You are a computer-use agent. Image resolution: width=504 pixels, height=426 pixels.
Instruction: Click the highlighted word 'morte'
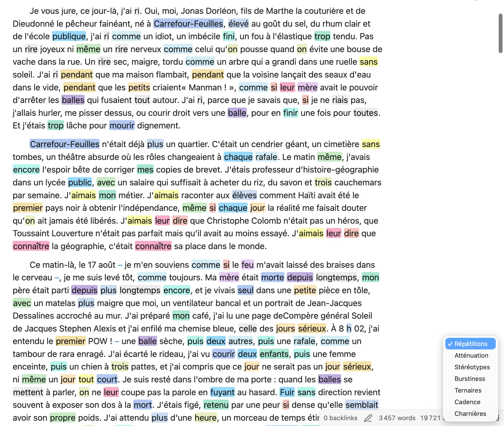(273, 277)
